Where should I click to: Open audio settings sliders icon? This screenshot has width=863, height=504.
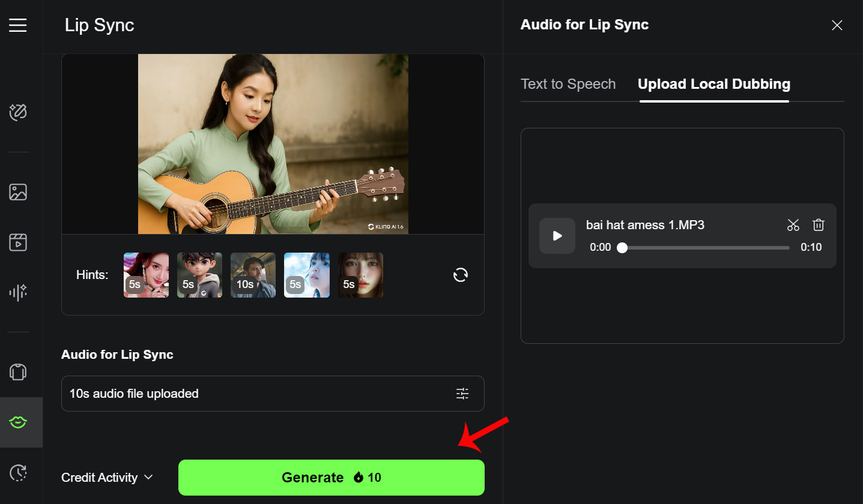462,394
